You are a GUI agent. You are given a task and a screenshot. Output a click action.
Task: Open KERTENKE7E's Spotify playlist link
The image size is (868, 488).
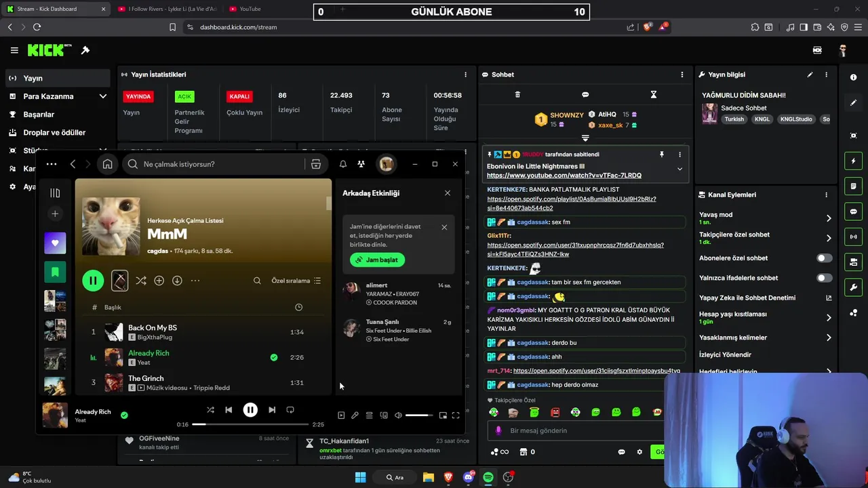click(x=572, y=203)
